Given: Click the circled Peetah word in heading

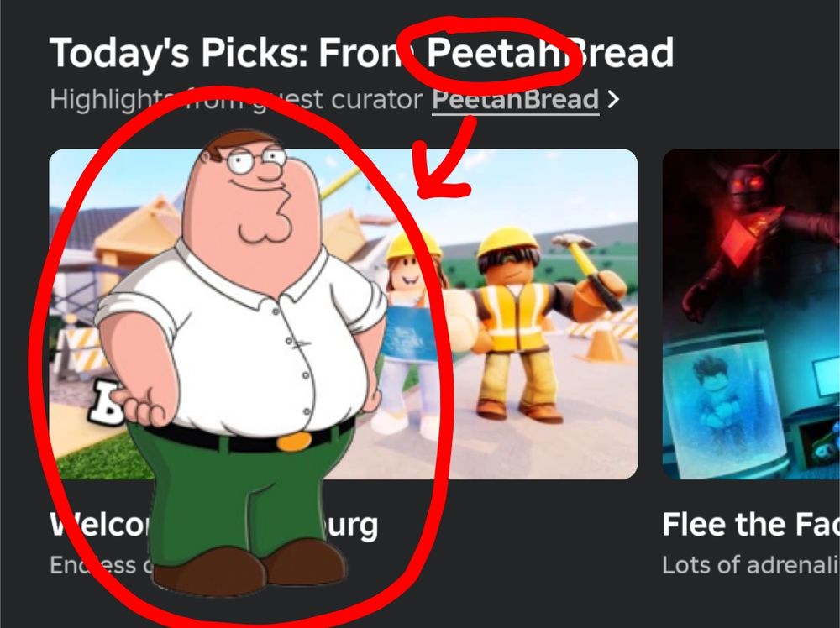Looking at the screenshot, I should (x=493, y=53).
